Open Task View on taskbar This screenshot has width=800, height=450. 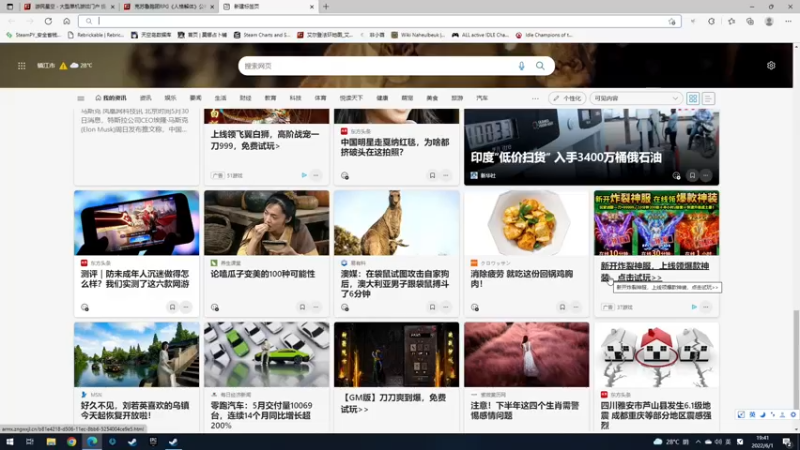coord(30,442)
